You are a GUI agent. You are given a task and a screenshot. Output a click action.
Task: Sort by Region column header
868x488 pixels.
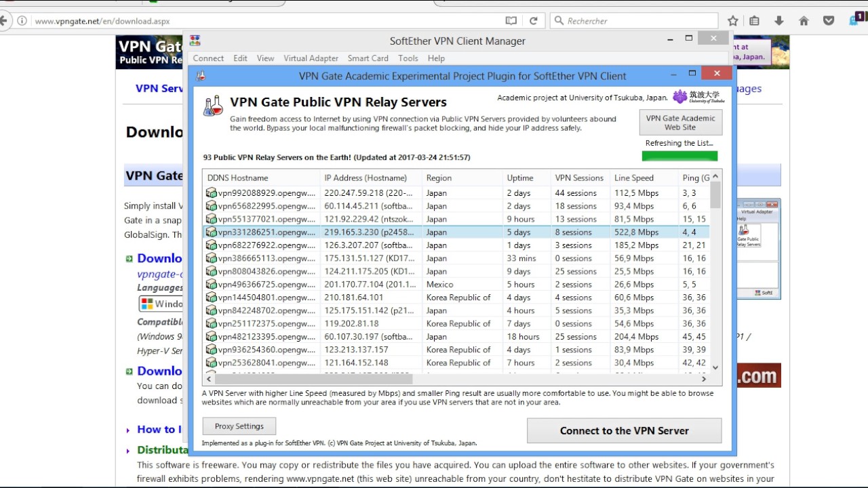(x=461, y=178)
